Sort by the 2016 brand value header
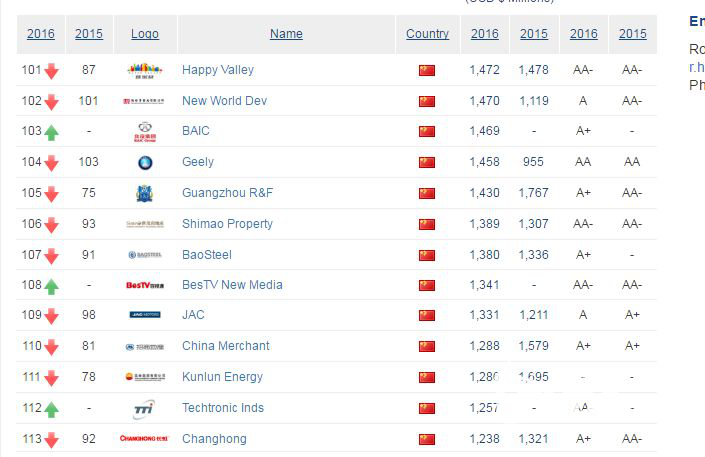 pos(485,34)
